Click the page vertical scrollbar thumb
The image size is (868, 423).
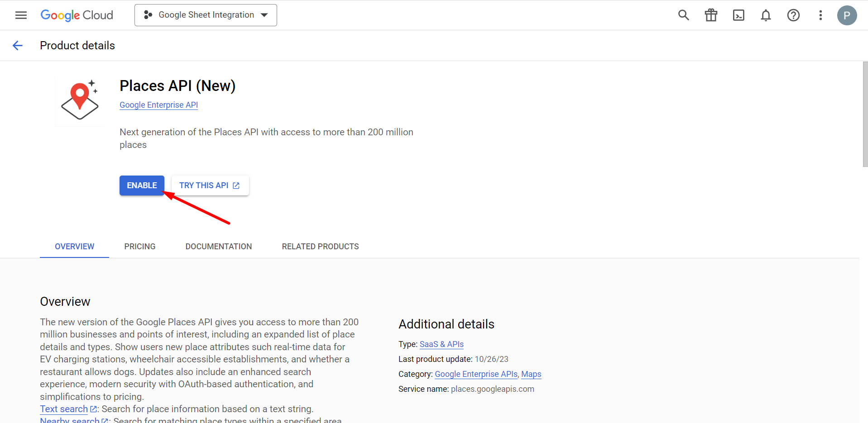[x=865, y=114]
